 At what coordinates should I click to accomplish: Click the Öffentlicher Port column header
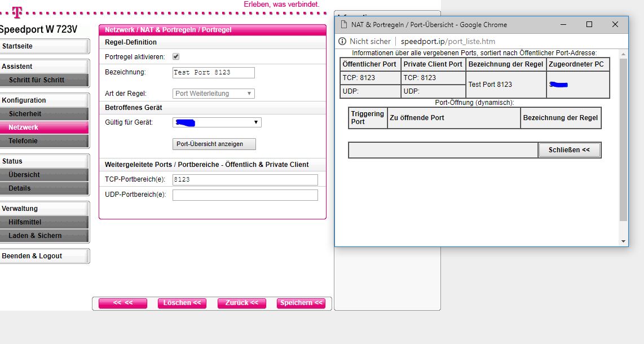[369, 64]
